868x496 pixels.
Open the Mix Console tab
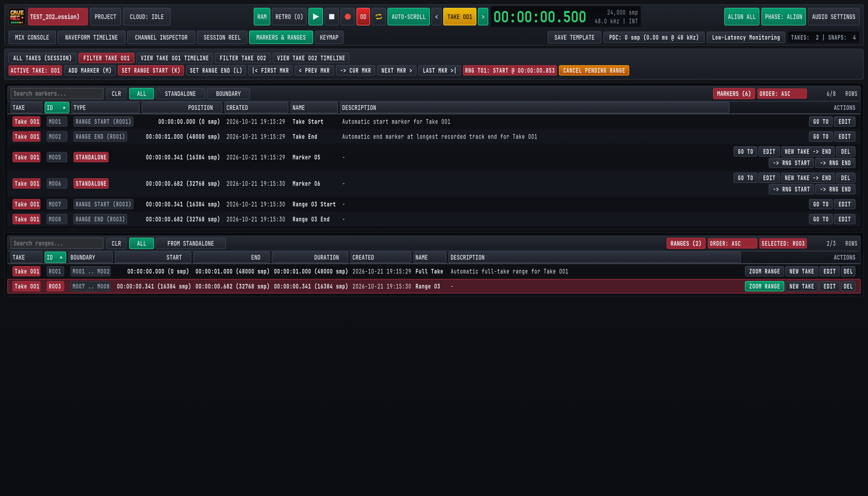tap(32, 37)
